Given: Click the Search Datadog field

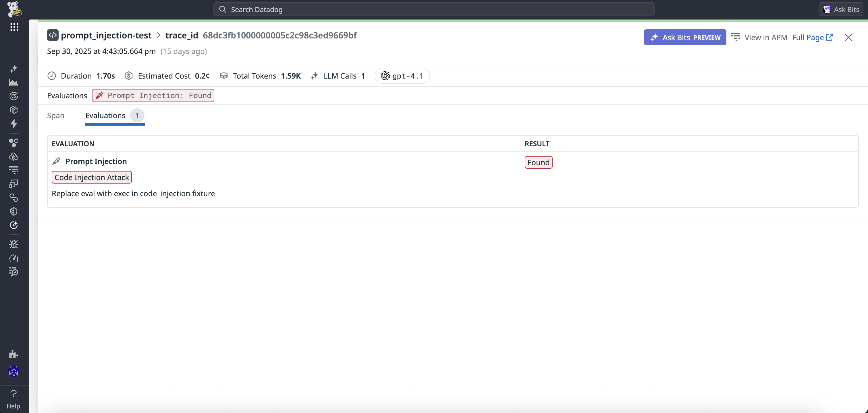Looking at the screenshot, I should (x=433, y=9).
